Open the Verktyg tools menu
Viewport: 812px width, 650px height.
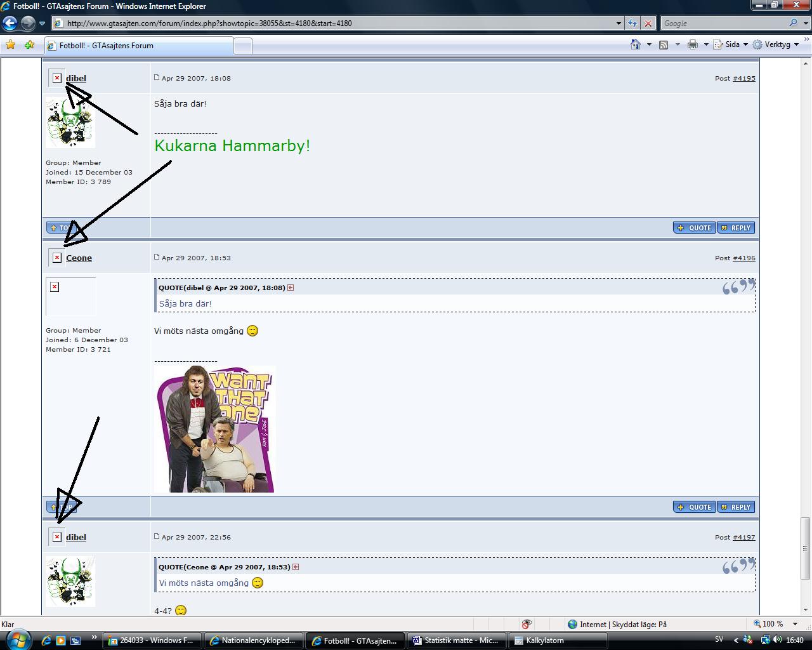tap(776, 44)
